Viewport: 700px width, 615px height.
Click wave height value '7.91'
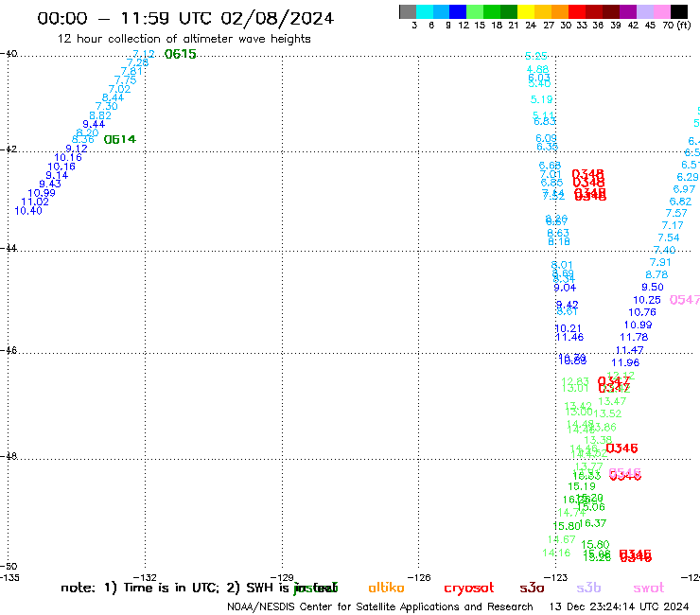[660, 262]
